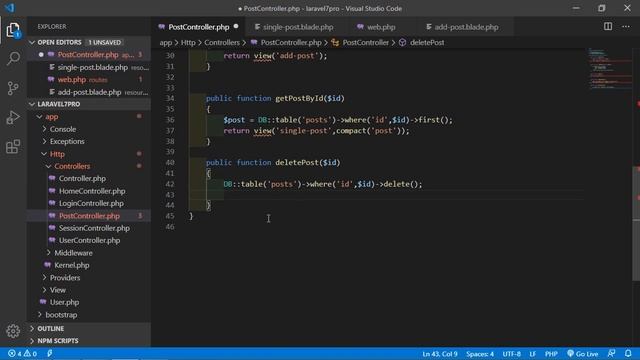Click the PostController class breadcrumb
This screenshot has height=360, width=640.
pyautogui.click(x=360, y=42)
